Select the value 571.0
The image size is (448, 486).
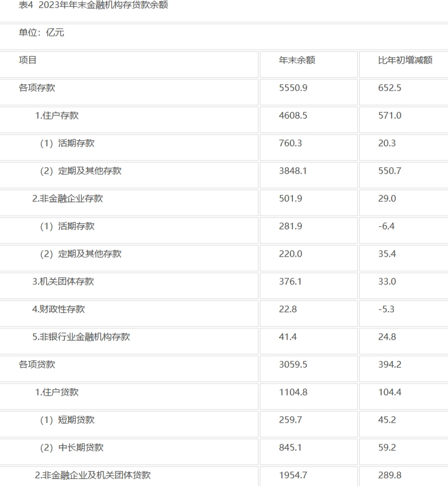(x=390, y=115)
